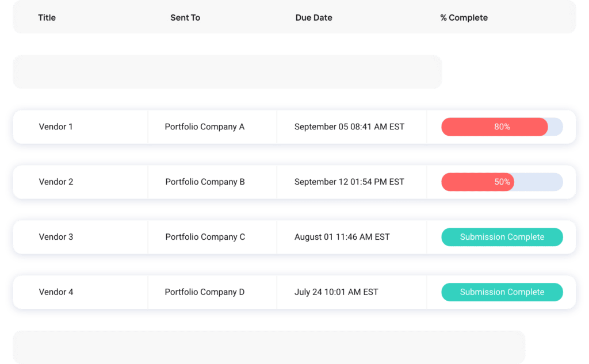Image resolution: width=589 pixels, height=364 pixels.
Task: Click Vendor 4 Submission Complete badge
Action: click(x=502, y=292)
